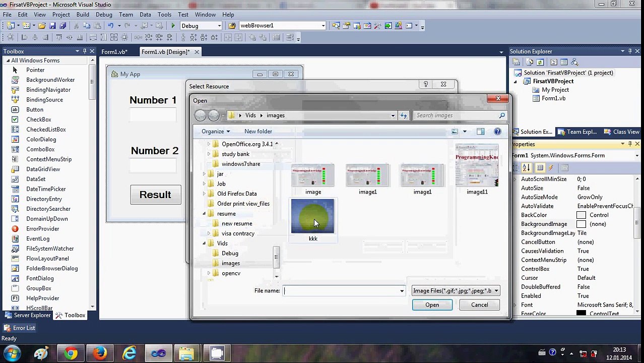This screenshot has width=644, height=363.
Task: Click the blue help icon in Open dialog
Action: point(497,132)
